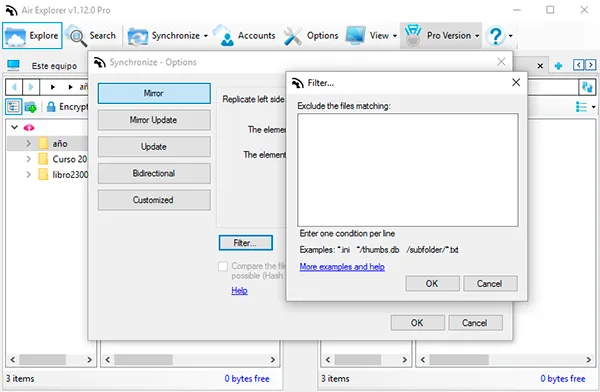Expand the Synchronize dropdown arrow
The image size is (600, 392).
click(x=206, y=36)
